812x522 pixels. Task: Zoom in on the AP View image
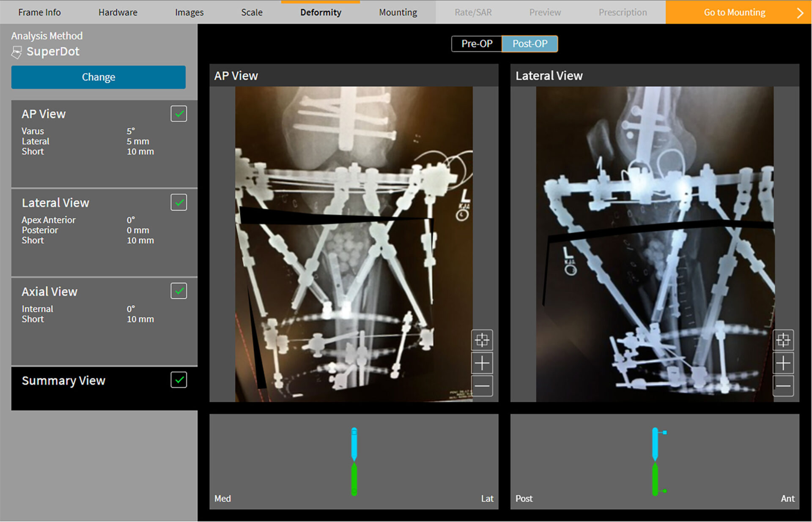pos(482,363)
